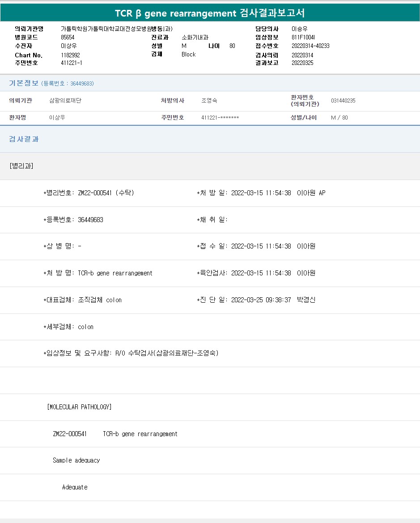Click the TCR β gene rearrangement report title
Viewport: 420px width, 523px height.
pos(210,13)
